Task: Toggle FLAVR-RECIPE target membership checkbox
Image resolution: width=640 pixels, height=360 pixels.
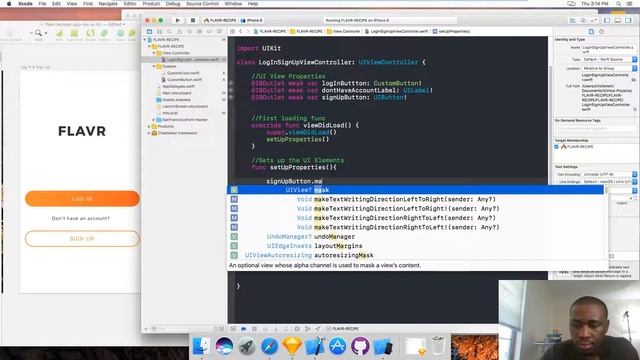Action: [556, 147]
